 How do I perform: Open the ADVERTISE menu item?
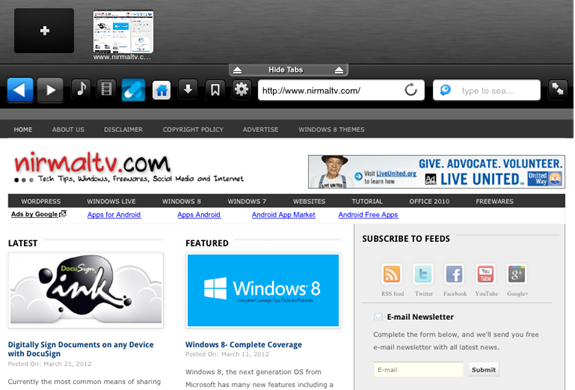coord(260,129)
